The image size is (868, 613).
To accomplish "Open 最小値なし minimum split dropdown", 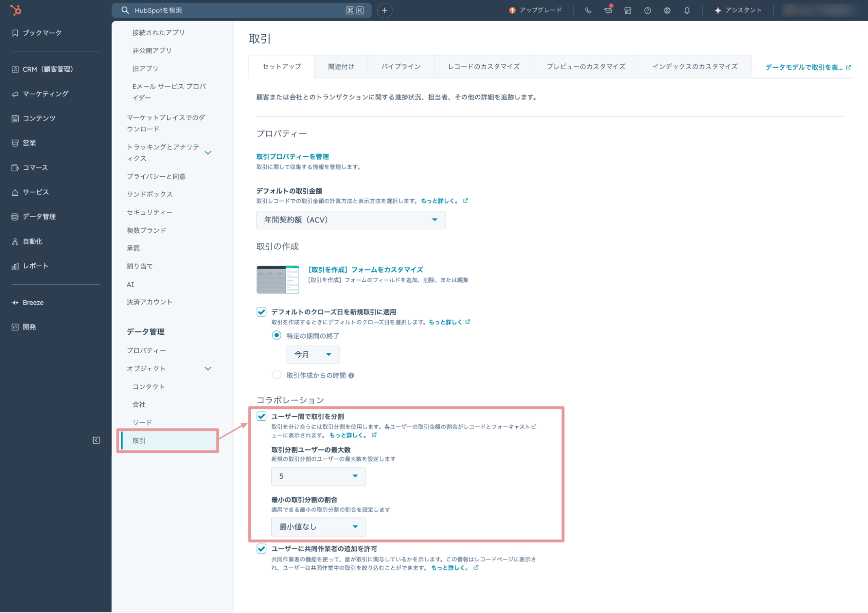I will pyautogui.click(x=318, y=527).
